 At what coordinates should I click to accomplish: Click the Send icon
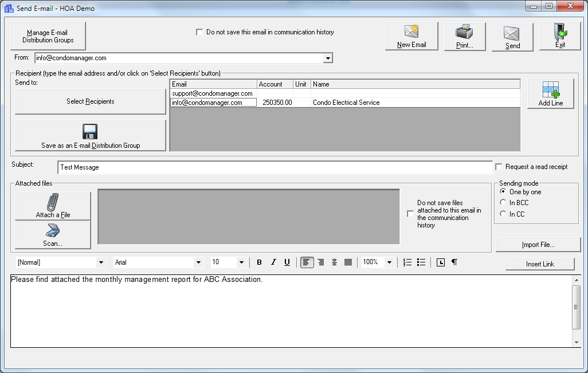(512, 32)
